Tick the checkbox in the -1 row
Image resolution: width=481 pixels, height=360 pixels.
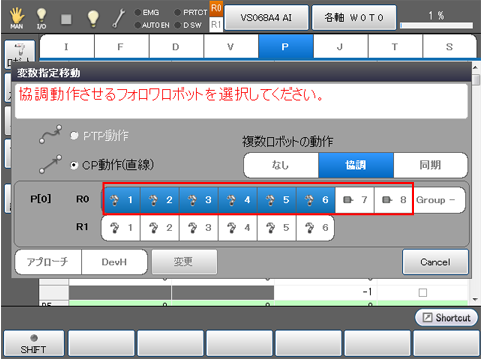423,293
